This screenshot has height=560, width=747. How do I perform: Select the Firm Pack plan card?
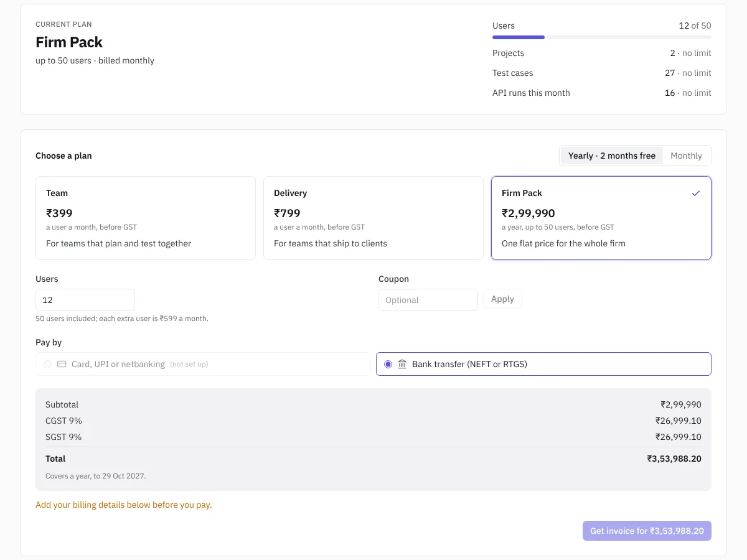tap(601, 218)
